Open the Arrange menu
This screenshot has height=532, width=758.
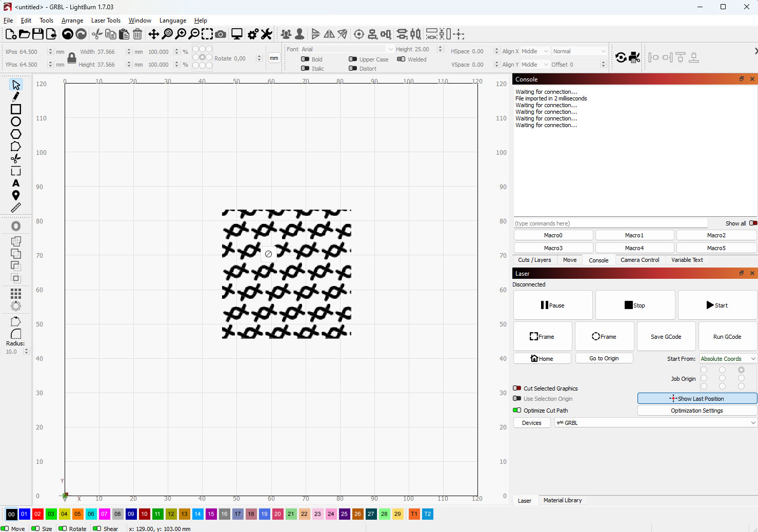coord(72,21)
